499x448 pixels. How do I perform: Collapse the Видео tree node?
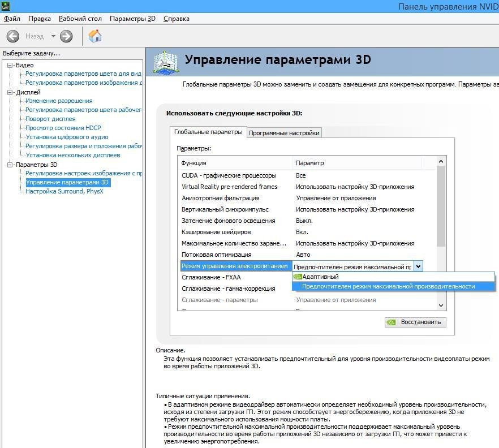coord(10,65)
